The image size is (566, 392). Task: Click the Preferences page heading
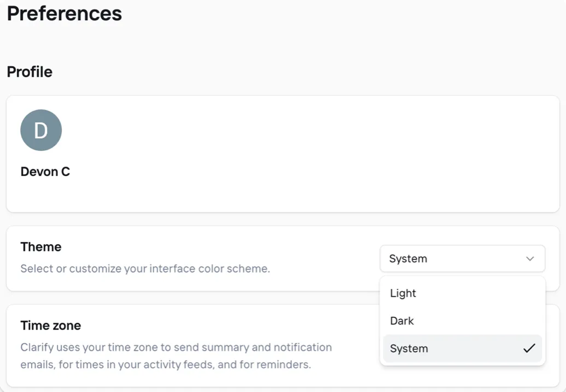click(x=64, y=14)
